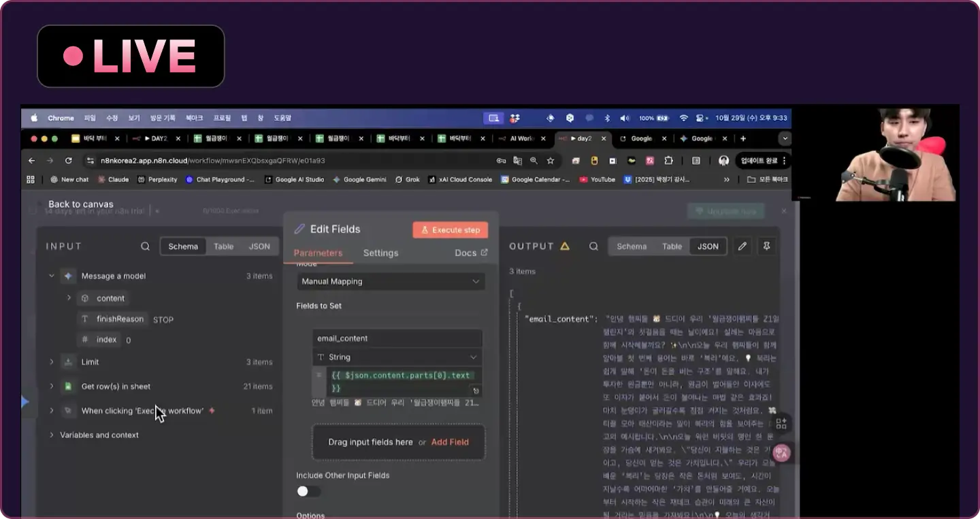Collapse the Message a model tree

[51, 276]
